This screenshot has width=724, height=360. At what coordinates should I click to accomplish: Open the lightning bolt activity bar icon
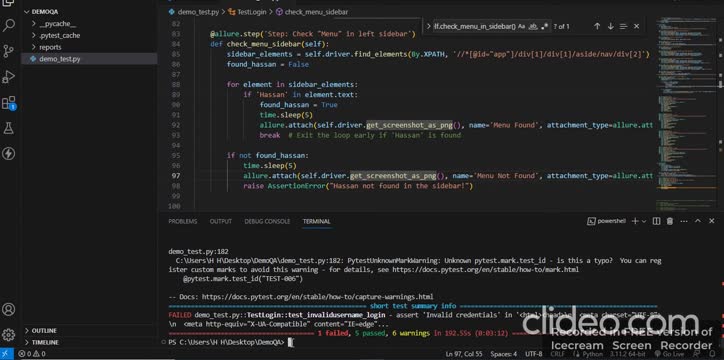[x=8, y=153]
